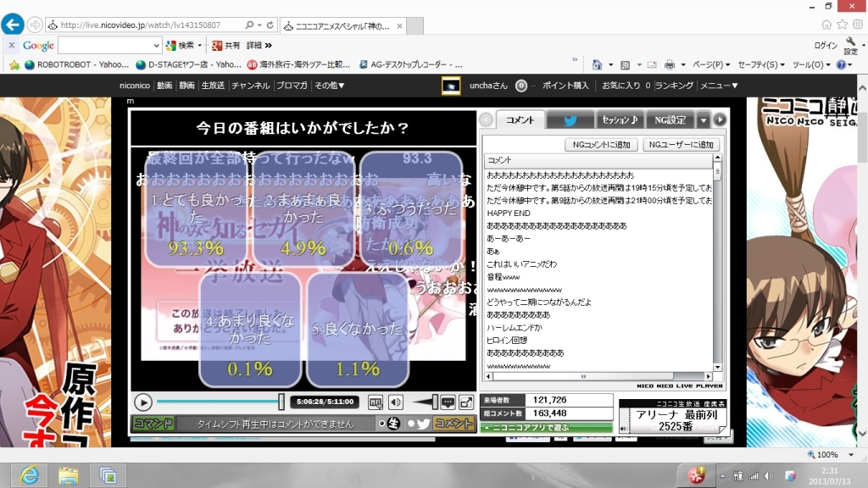Expand the favorites bar overflow chevron
The height and width of the screenshot is (488, 868).
575,59
